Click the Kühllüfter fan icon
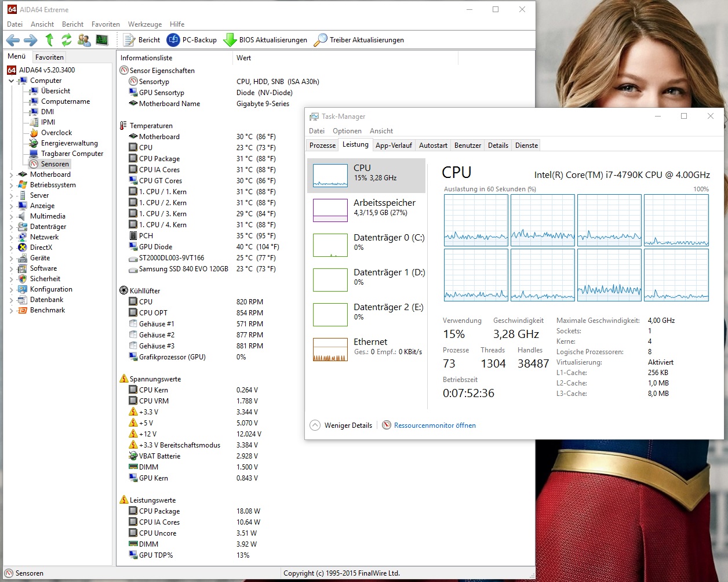Viewport: 728px width, 582px height. coord(123,291)
